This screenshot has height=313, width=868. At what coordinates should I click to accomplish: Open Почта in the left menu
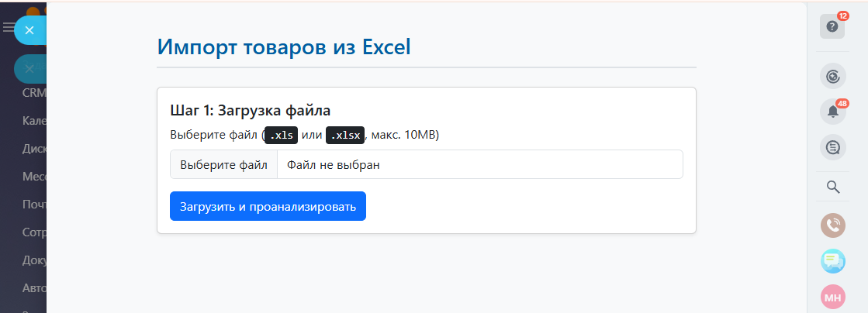34,205
